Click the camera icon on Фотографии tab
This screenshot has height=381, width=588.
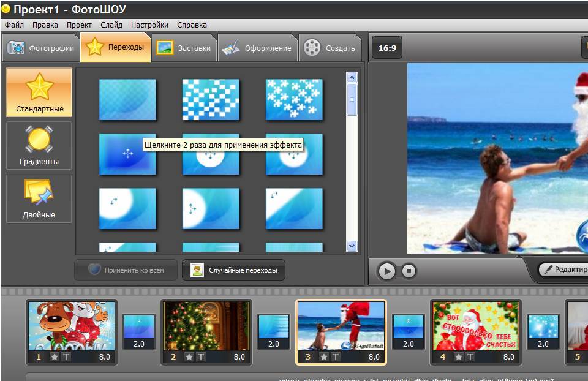(x=16, y=48)
